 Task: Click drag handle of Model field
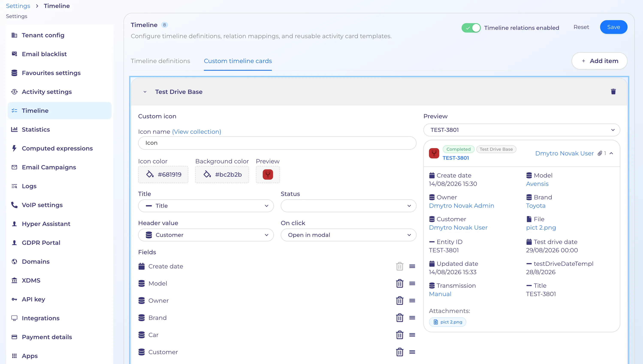[412, 283]
